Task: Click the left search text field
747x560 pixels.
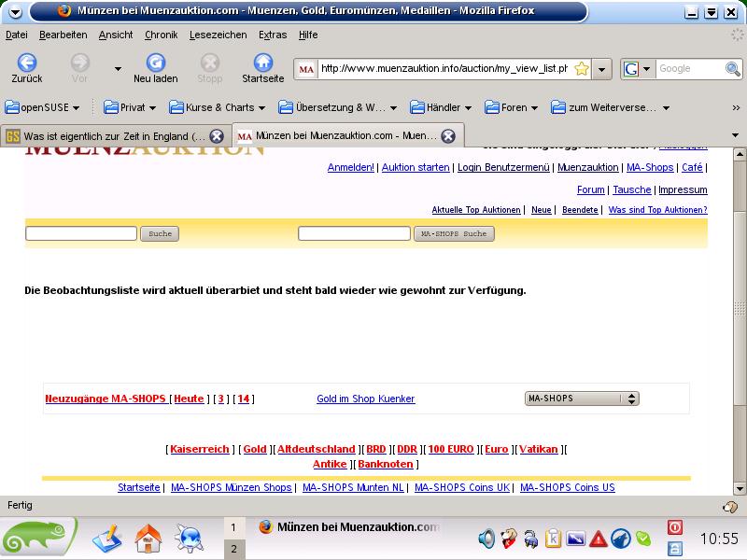Action: (81, 233)
